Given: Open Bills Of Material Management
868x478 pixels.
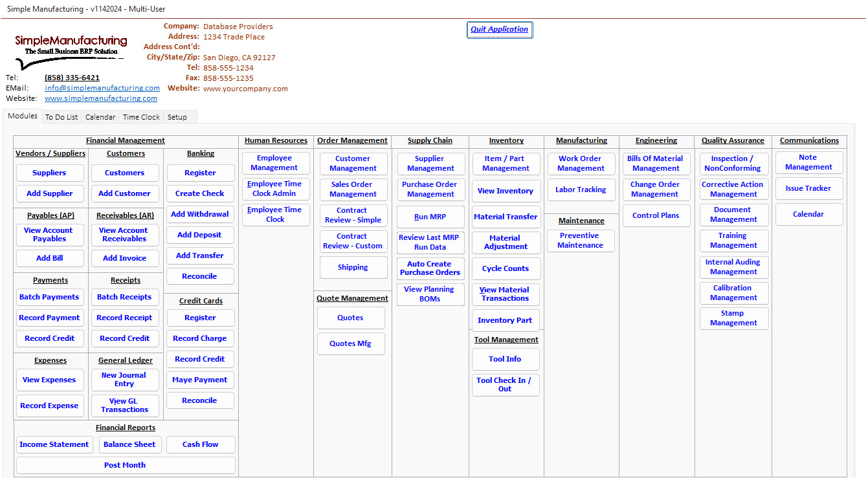Looking at the screenshot, I should coord(656,164).
